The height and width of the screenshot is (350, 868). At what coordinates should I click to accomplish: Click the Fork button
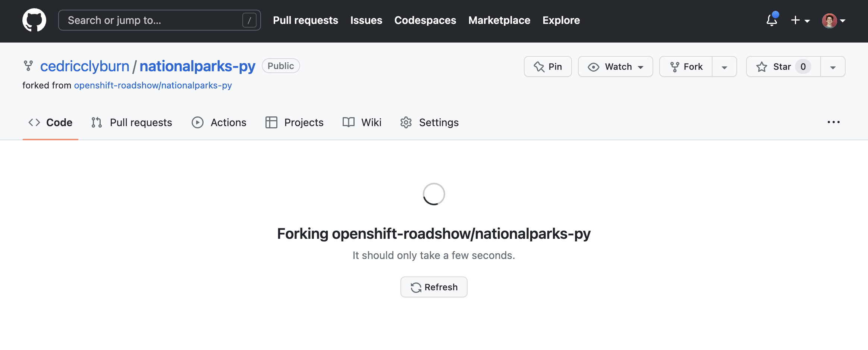pyautogui.click(x=686, y=66)
